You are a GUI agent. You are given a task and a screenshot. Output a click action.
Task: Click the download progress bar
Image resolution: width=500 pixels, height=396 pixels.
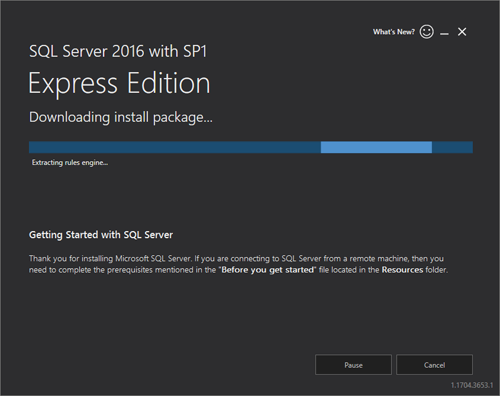point(251,147)
